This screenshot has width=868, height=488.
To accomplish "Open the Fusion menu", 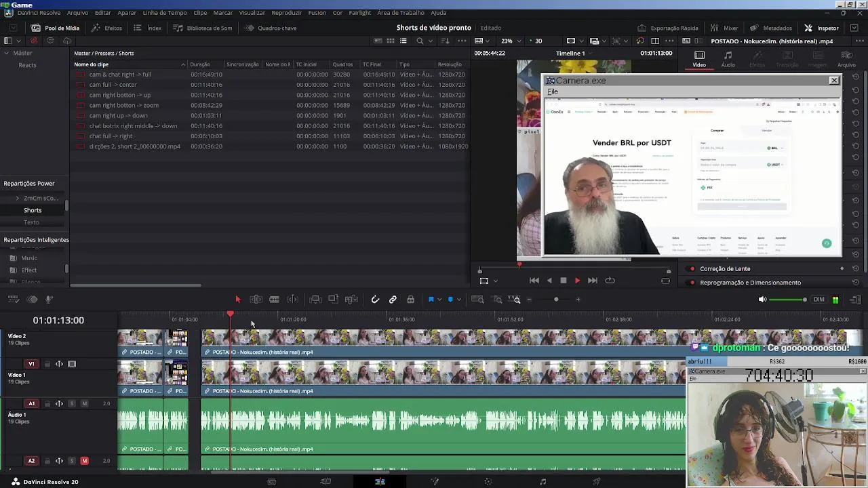I will click(x=317, y=13).
